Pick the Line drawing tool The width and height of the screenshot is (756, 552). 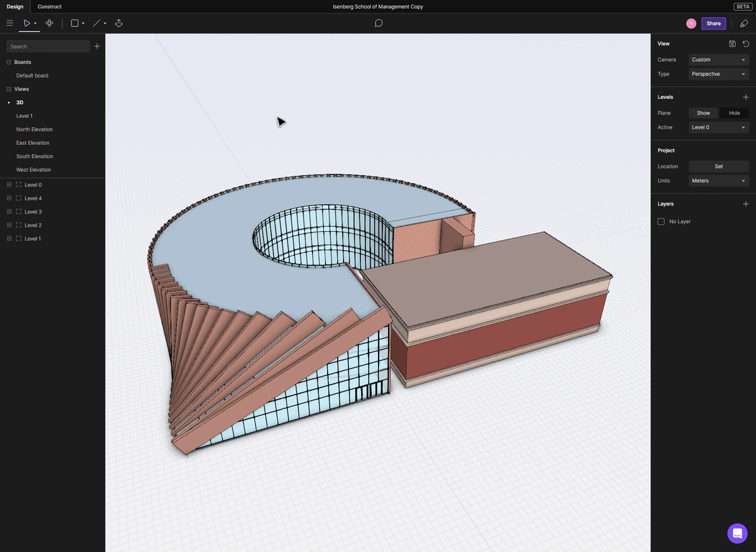[x=96, y=23]
